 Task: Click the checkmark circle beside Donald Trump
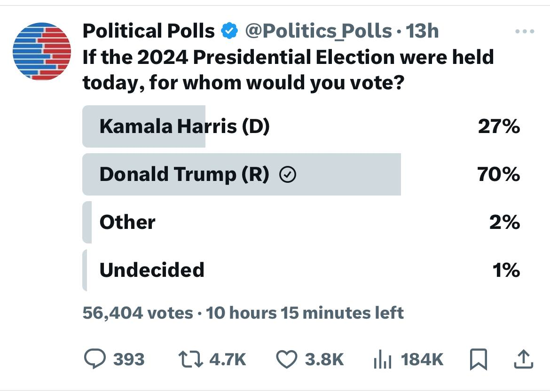288,175
